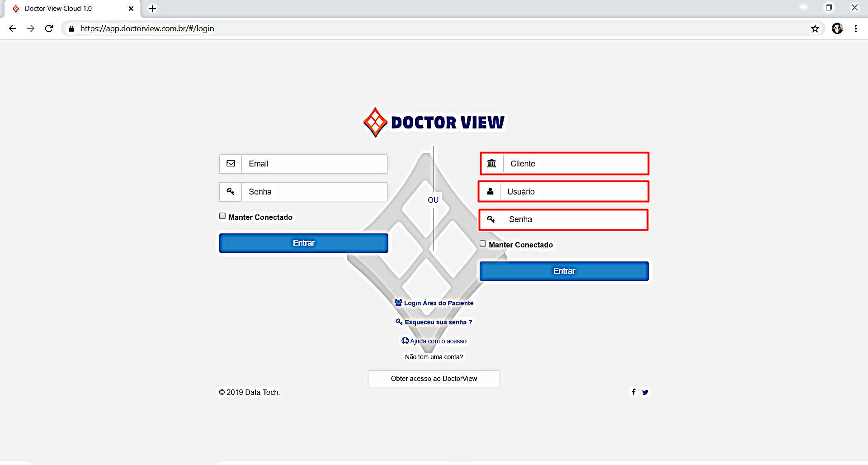Open the Chrome three-dot menu
This screenshot has width=868, height=465.
pos(855,28)
